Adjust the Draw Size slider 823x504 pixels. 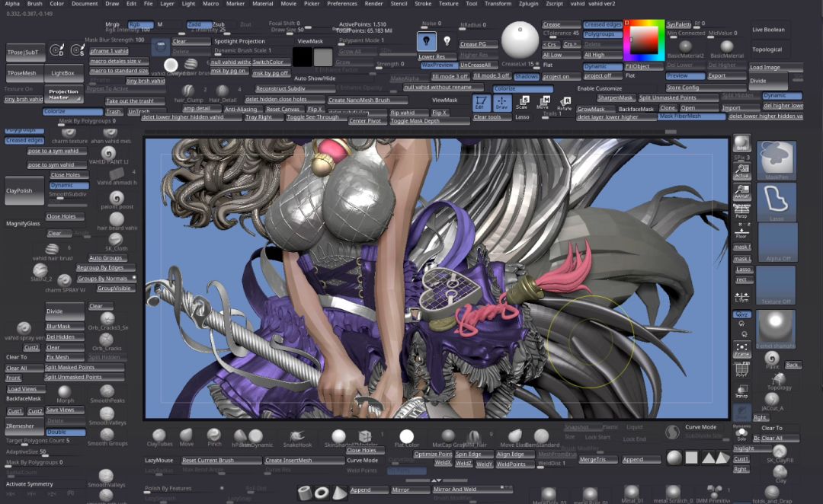coord(301,30)
